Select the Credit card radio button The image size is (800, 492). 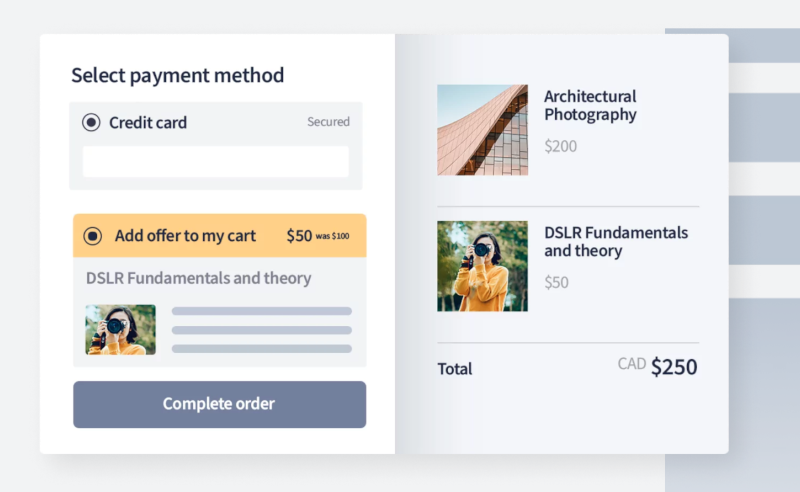pos(91,123)
